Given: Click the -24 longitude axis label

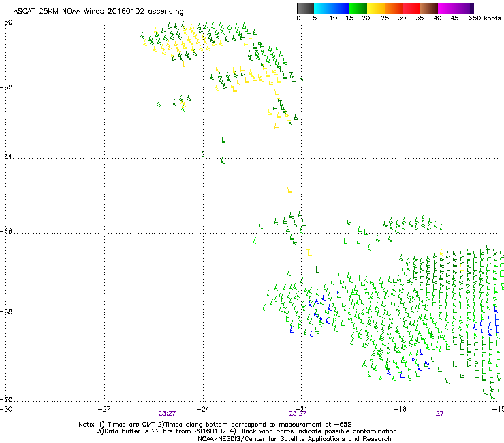Looking at the screenshot, I should point(203,409).
